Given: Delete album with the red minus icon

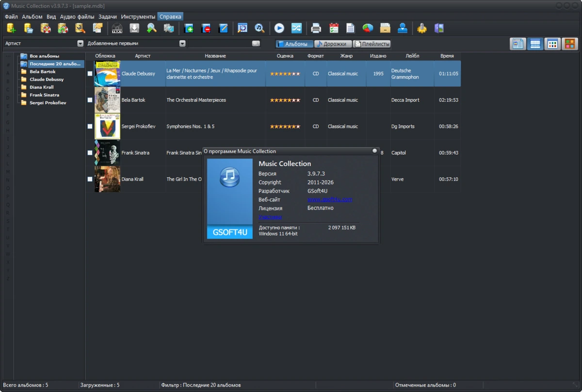Looking at the screenshot, I should click(x=206, y=28).
